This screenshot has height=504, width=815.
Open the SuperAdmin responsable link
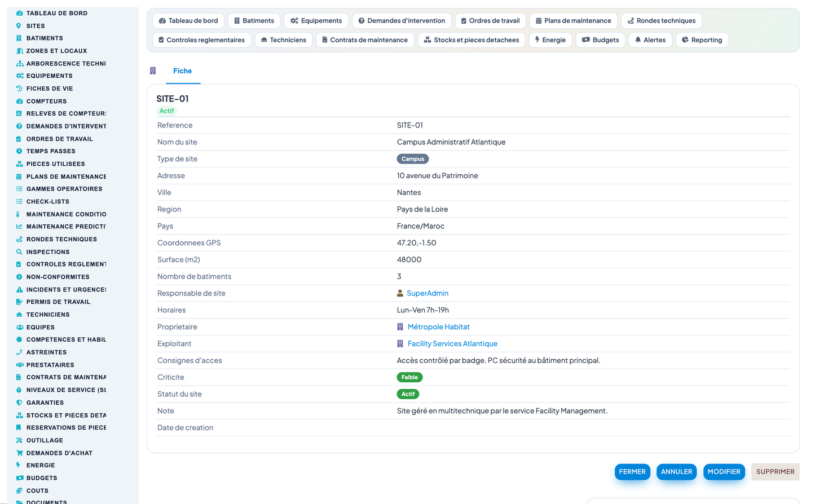pyautogui.click(x=428, y=293)
